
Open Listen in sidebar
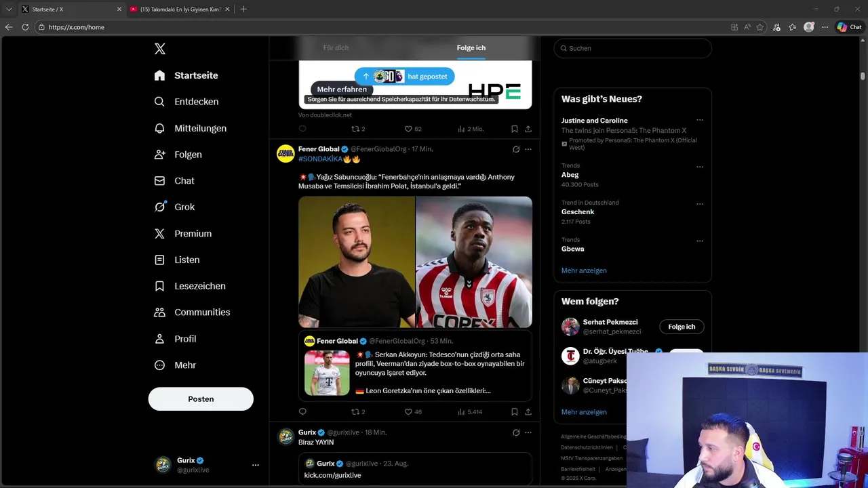click(x=176, y=260)
